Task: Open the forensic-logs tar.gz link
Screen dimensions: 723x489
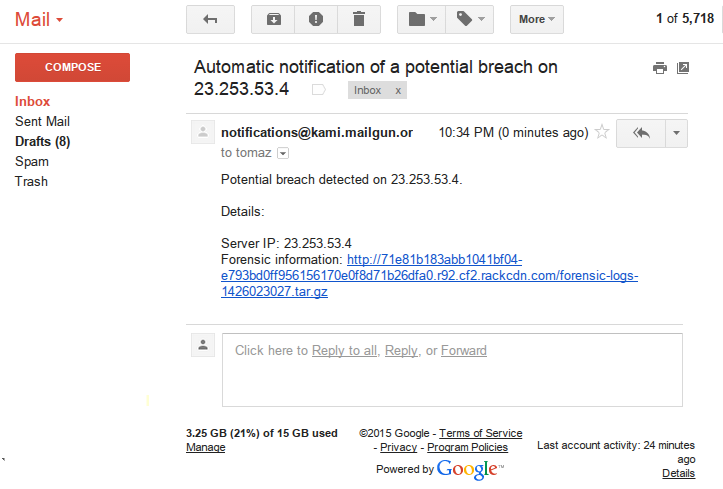Action: click(x=429, y=276)
